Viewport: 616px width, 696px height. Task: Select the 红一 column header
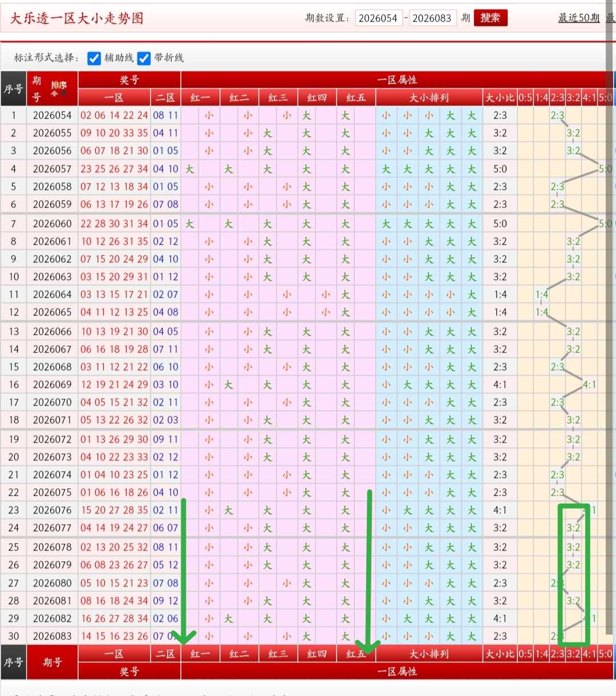[x=200, y=98]
